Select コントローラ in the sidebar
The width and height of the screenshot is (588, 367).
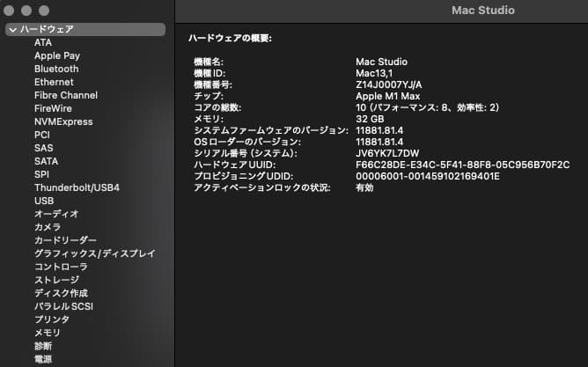click(x=61, y=267)
